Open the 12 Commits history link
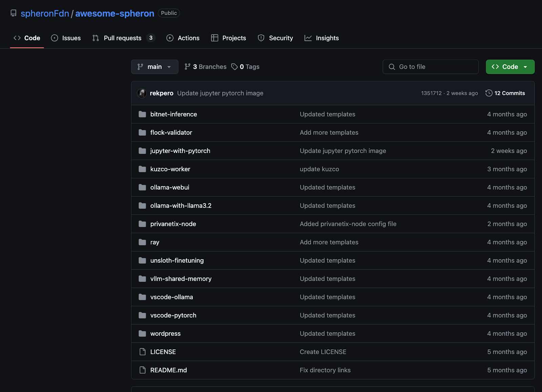The width and height of the screenshot is (542, 392). (505, 93)
